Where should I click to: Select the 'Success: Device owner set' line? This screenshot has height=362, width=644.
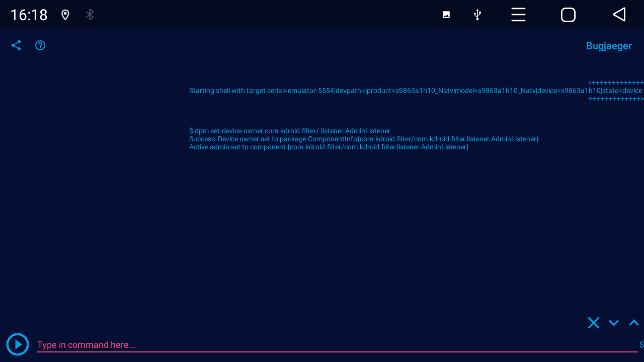(x=363, y=139)
